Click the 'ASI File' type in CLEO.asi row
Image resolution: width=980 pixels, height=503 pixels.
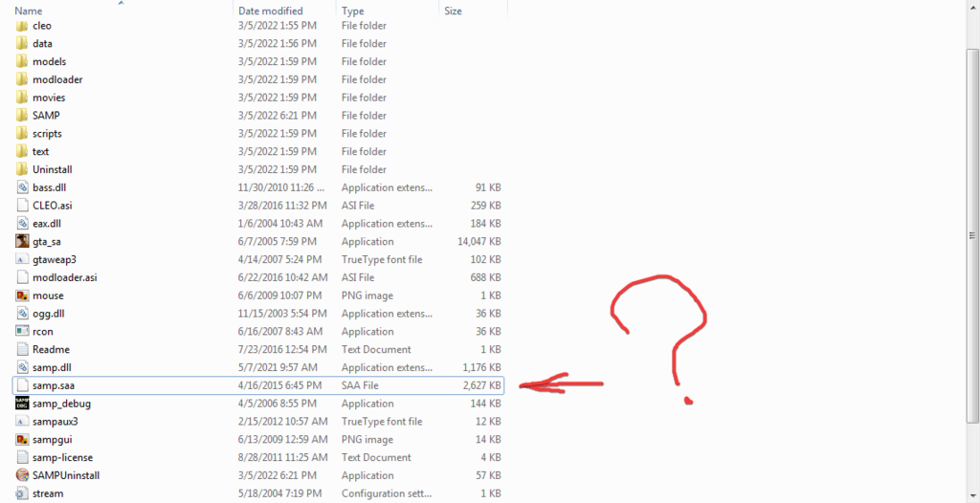click(358, 206)
